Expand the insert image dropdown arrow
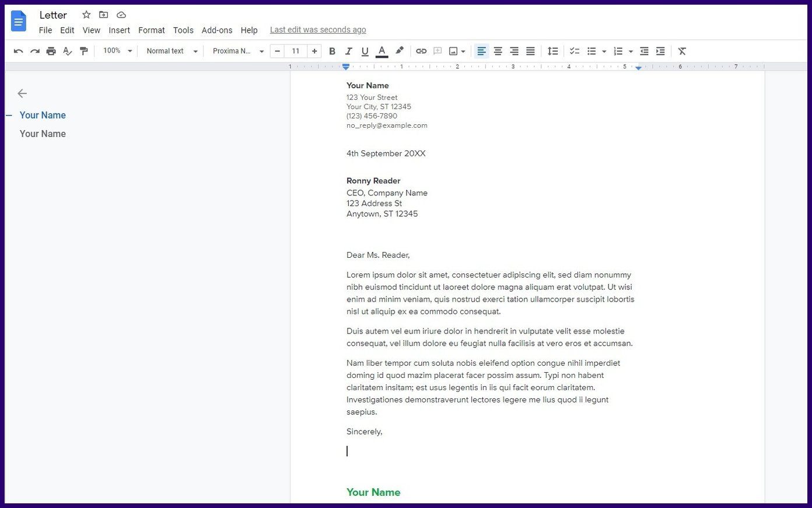 (463, 51)
